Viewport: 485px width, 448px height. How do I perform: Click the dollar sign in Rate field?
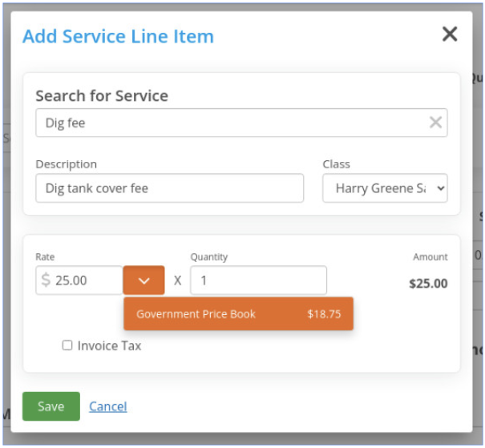point(46,280)
